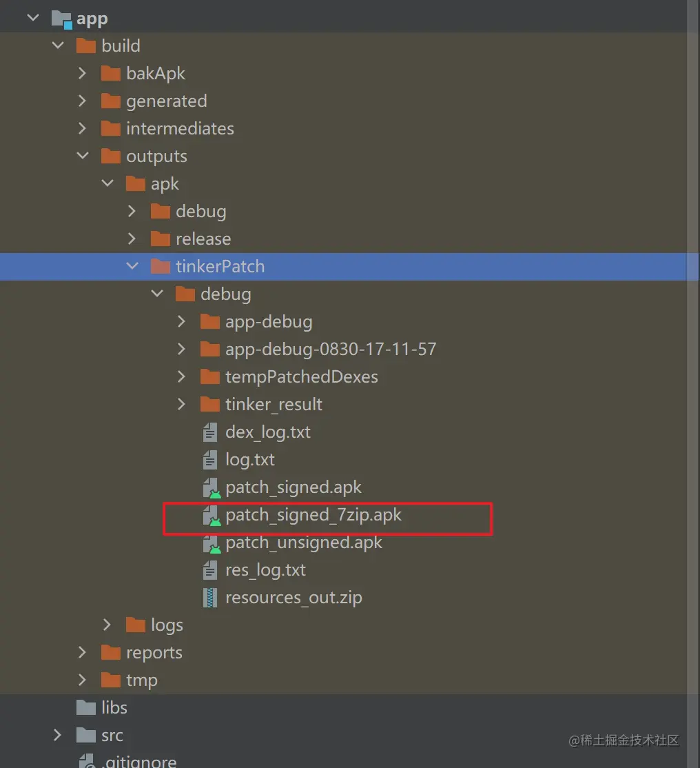Screen dimensions: 700x768
Task: Collapse the app module node
Action: pyautogui.click(x=33, y=18)
